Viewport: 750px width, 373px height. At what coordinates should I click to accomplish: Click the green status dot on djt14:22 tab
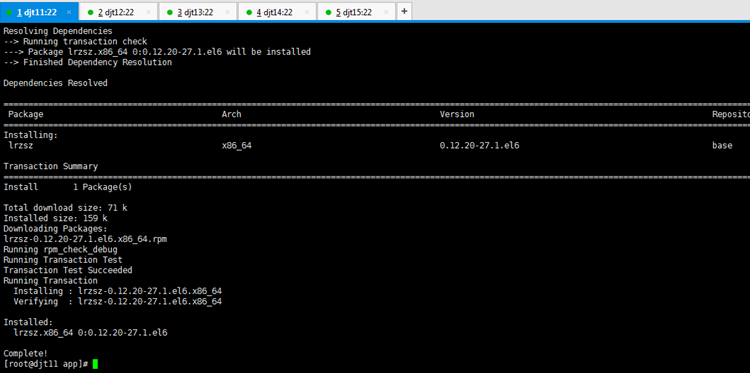[249, 12]
